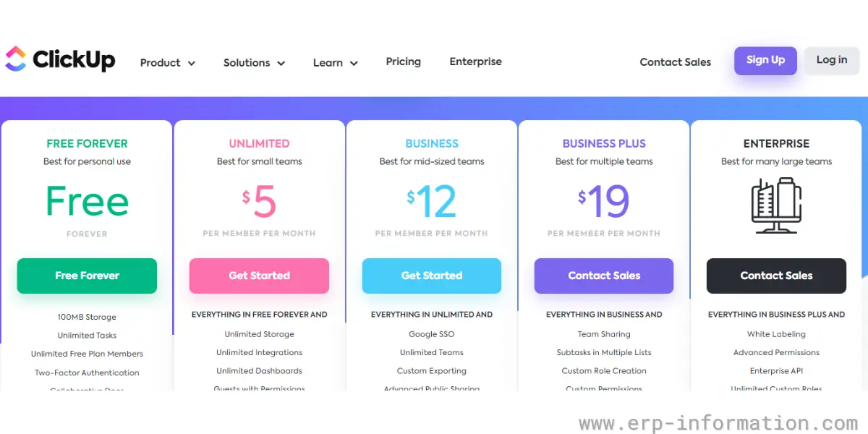
Task: Click the Enterprise building illustration icon
Action: [776, 205]
